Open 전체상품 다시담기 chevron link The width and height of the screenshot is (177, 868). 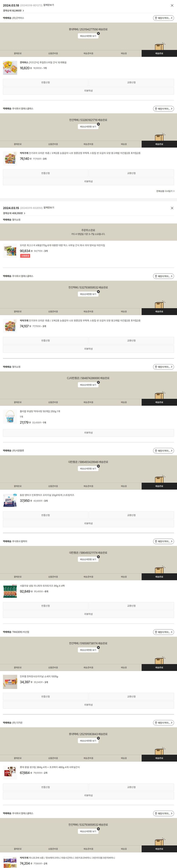click(x=165, y=191)
